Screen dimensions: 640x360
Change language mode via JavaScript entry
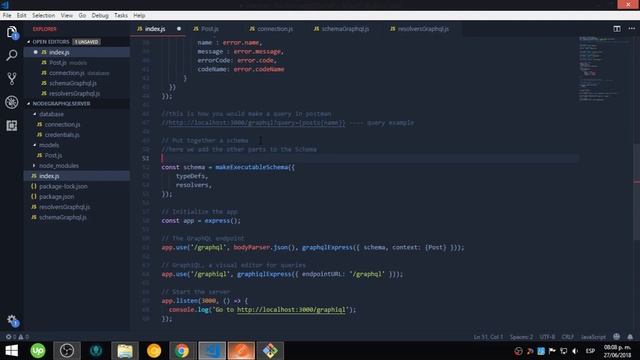pyautogui.click(x=593, y=337)
